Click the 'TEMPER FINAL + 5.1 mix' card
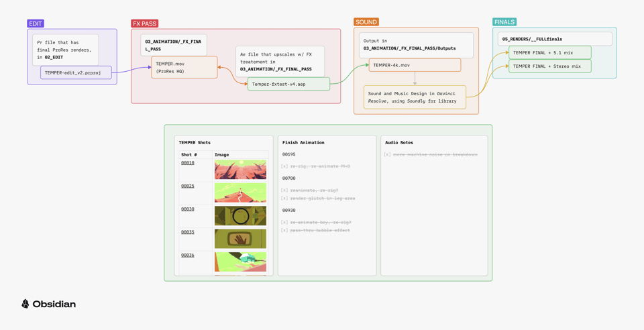The image size is (644, 330). (x=549, y=52)
